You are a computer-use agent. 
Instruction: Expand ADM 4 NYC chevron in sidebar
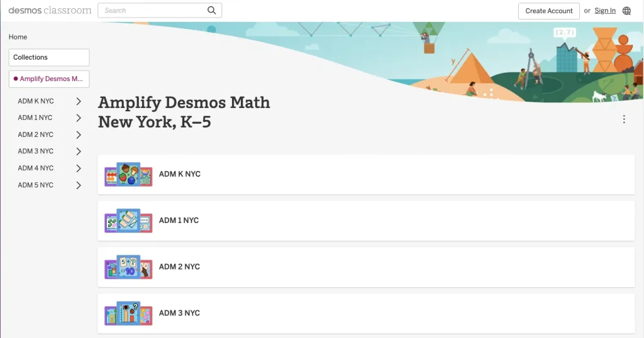coord(79,168)
